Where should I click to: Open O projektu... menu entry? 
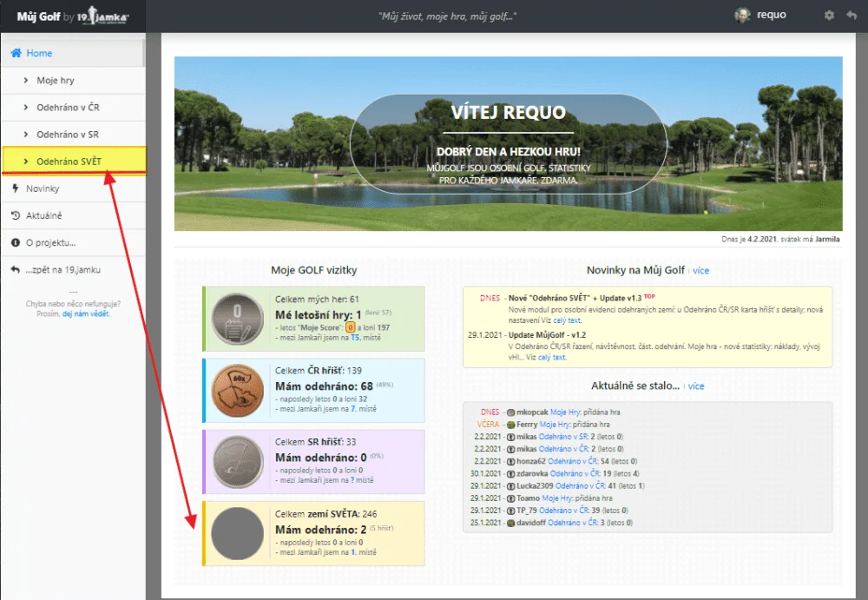tap(73, 242)
